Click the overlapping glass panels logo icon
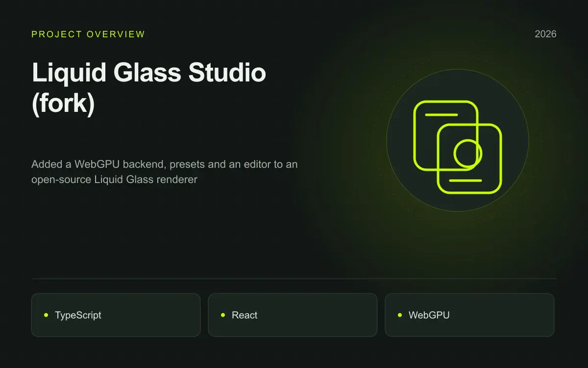Screen dimensions: 588x368 [458, 147]
